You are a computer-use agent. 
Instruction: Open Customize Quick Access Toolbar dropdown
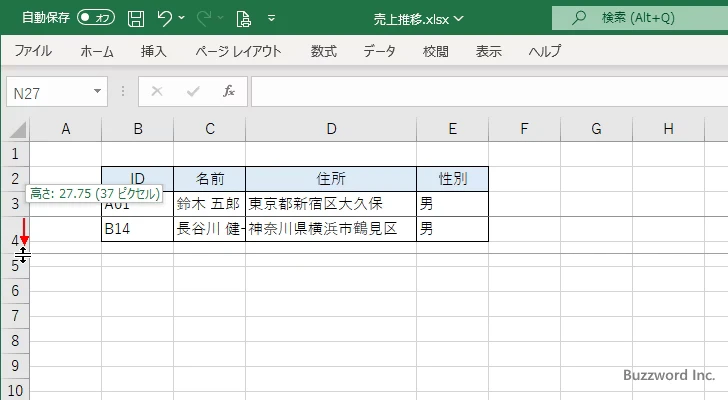click(x=270, y=18)
